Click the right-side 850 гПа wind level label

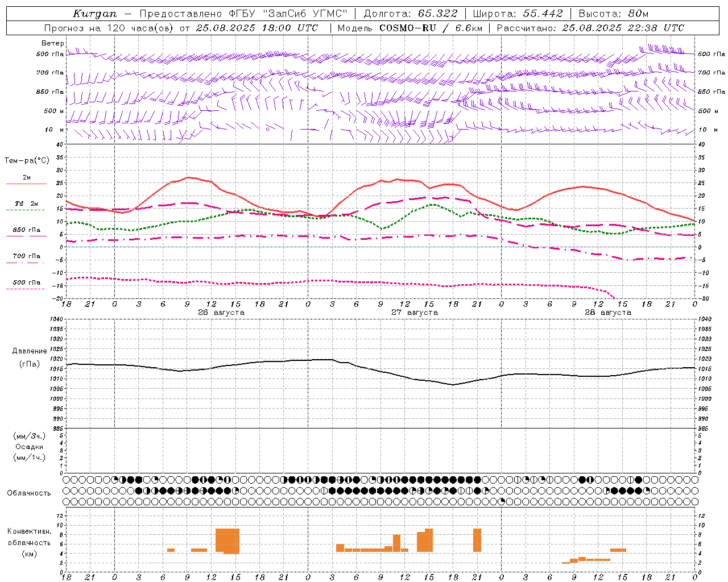point(712,92)
